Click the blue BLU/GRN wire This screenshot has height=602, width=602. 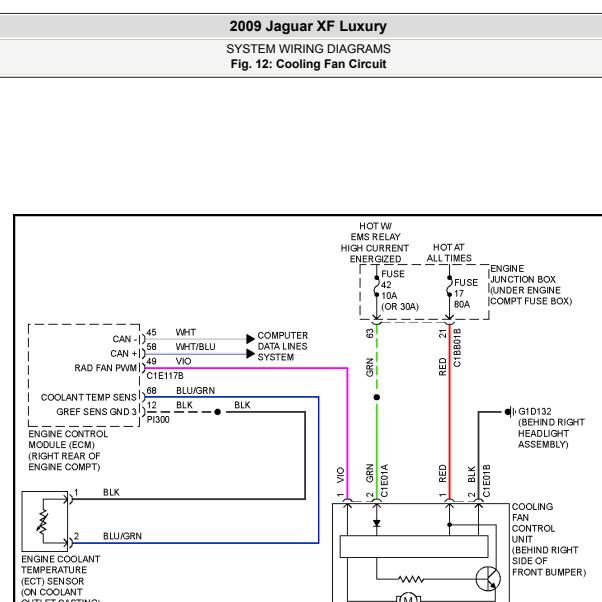319,468
